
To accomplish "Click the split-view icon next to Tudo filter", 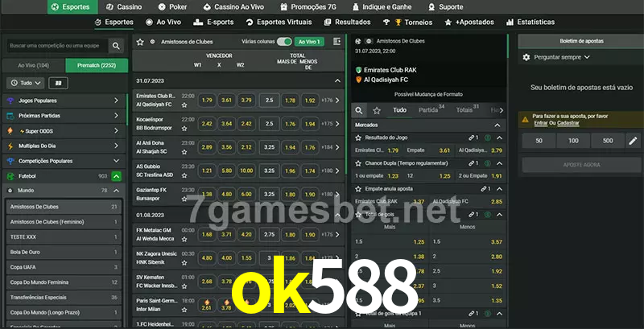I will 57,83.
